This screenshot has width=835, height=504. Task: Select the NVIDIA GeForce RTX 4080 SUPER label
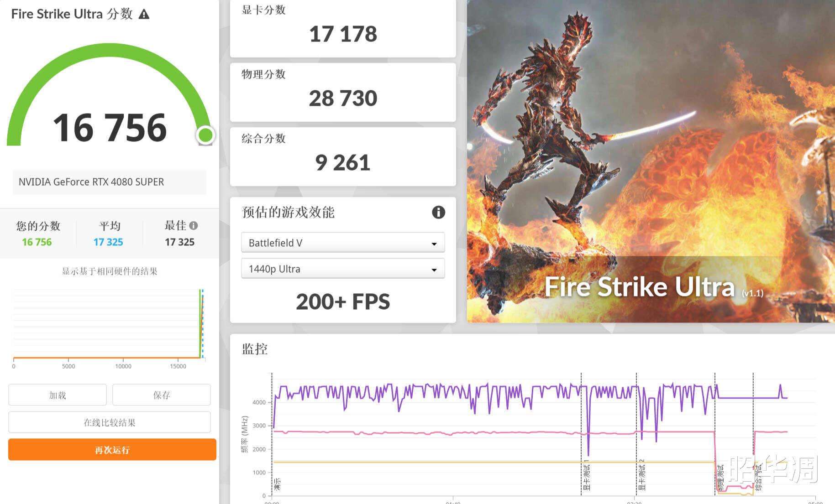pos(91,182)
